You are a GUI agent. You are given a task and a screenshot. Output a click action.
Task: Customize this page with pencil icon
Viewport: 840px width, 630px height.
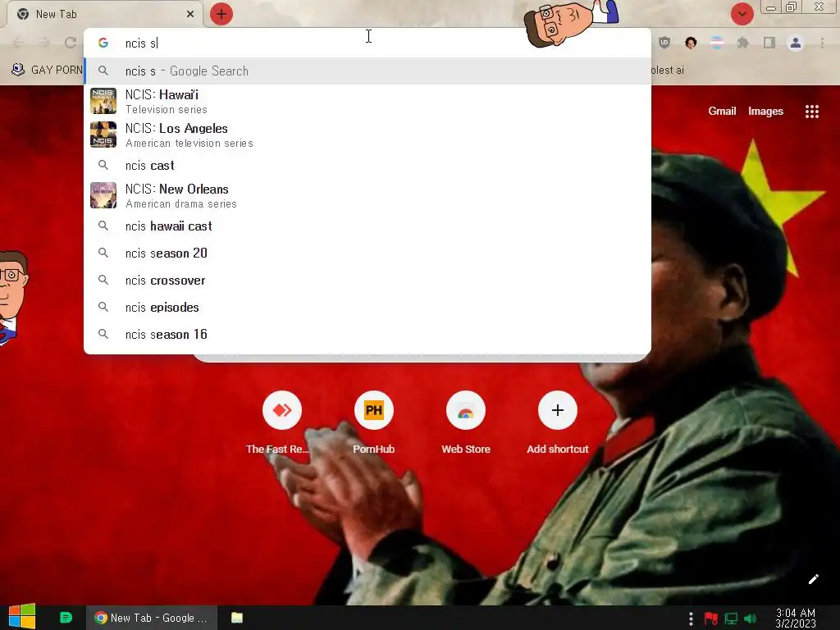pyautogui.click(x=813, y=579)
